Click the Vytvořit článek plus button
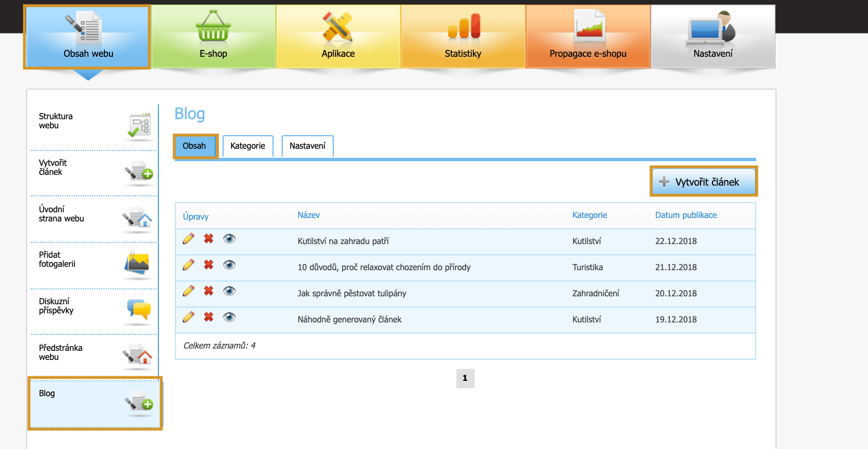This screenshot has height=449, width=868. [704, 182]
